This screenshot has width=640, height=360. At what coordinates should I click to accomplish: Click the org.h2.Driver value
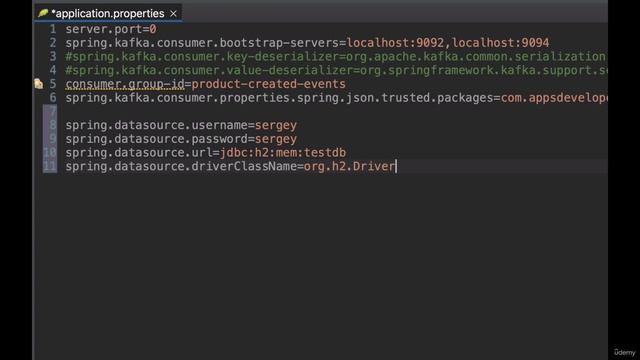click(349, 167)
